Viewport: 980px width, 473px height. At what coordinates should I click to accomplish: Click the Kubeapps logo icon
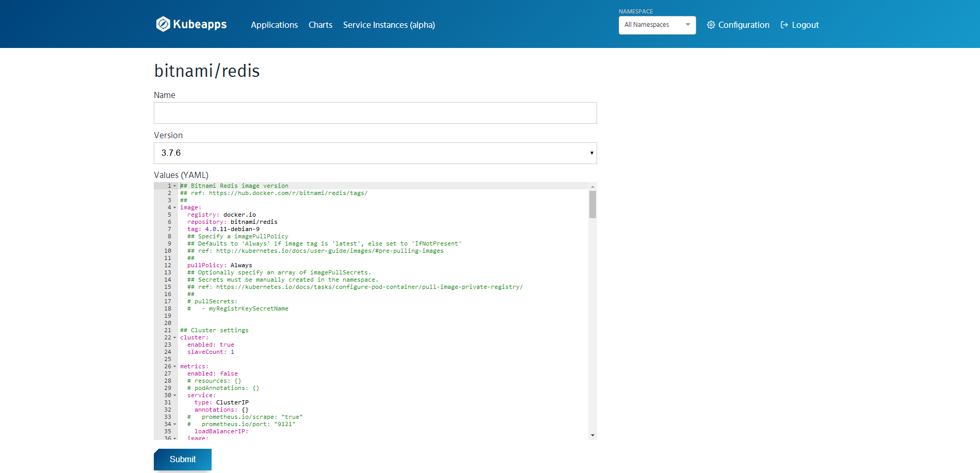point(163,24)
